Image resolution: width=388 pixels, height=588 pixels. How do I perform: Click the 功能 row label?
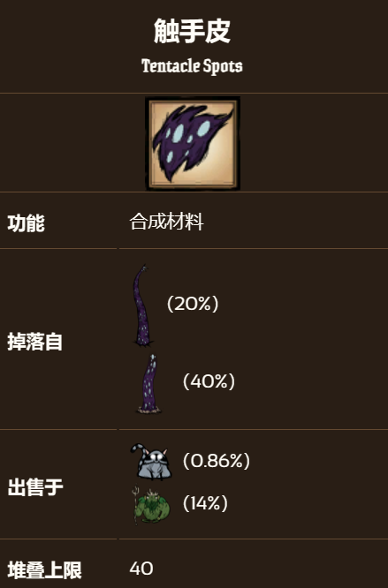coord(26,223)
